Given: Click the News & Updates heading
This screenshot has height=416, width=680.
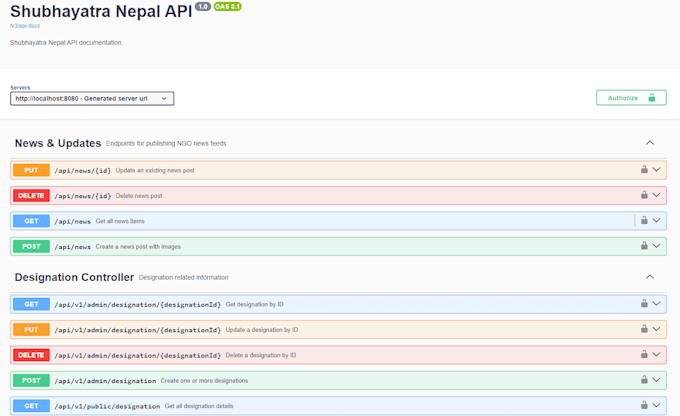Looking at the screenshot, I should [58, 143].
